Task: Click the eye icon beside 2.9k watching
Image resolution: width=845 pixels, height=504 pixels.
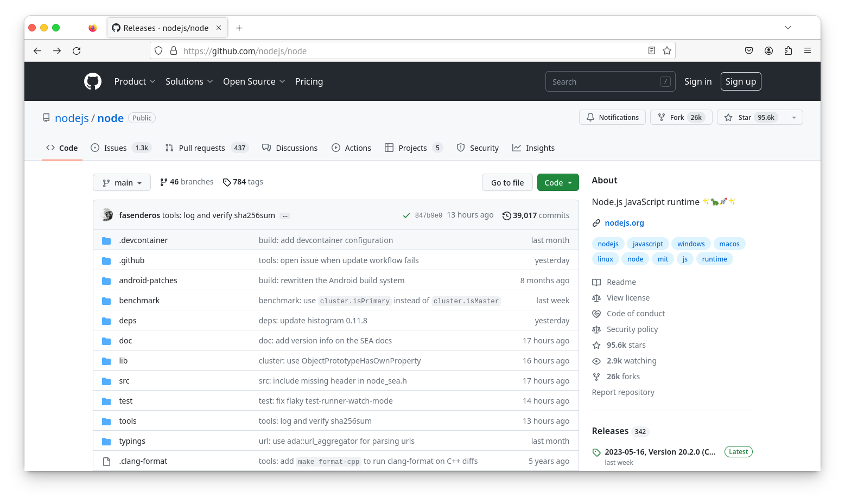Action: 596,361
